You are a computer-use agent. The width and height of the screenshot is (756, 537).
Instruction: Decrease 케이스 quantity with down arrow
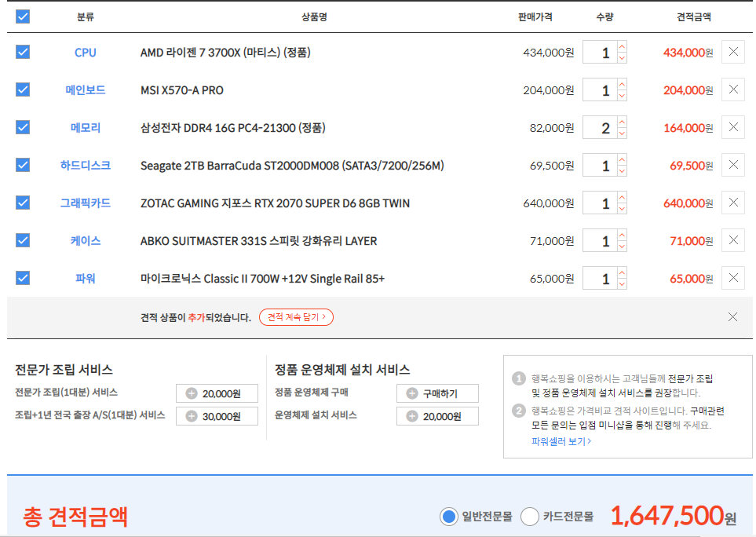click(x=622, y=246)
